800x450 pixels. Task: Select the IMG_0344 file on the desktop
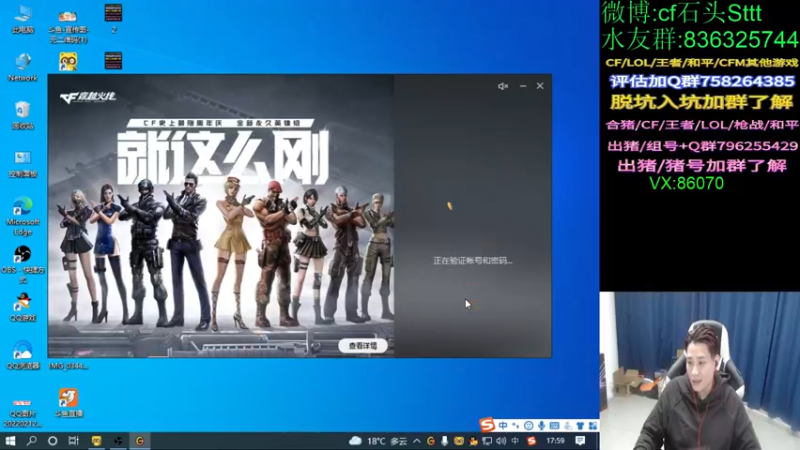[68, 365]
